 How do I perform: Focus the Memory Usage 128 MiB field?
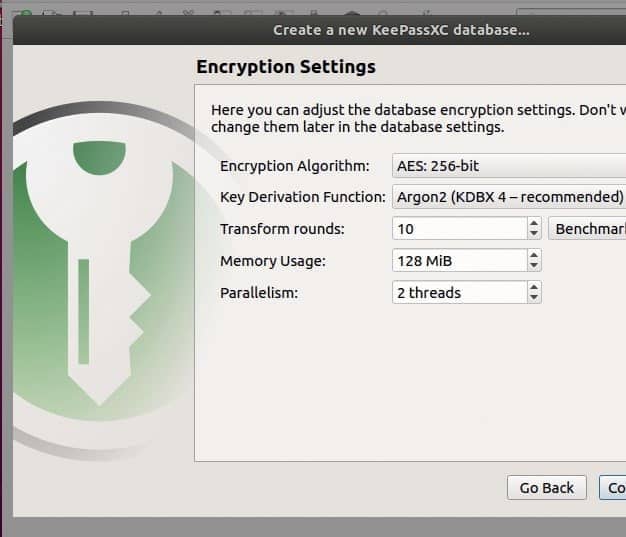(460, 261)
